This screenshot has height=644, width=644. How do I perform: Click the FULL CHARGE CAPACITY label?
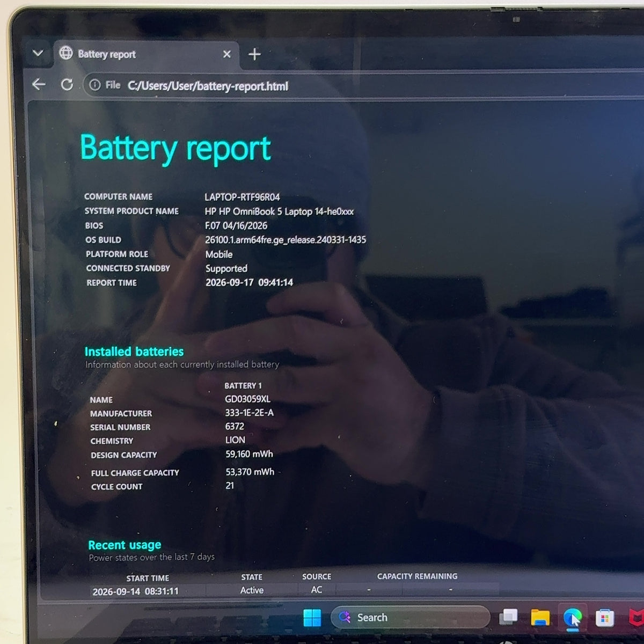(x=135, y=473)
